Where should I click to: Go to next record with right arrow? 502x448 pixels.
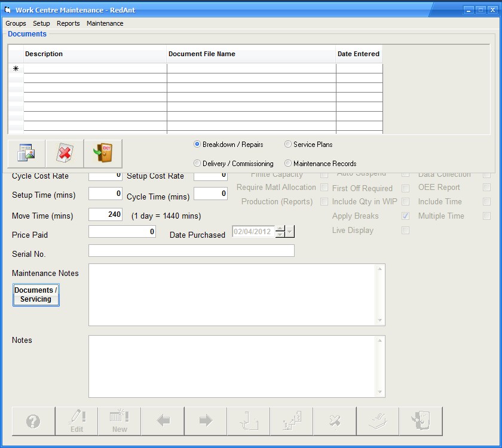tap(206, 421)
